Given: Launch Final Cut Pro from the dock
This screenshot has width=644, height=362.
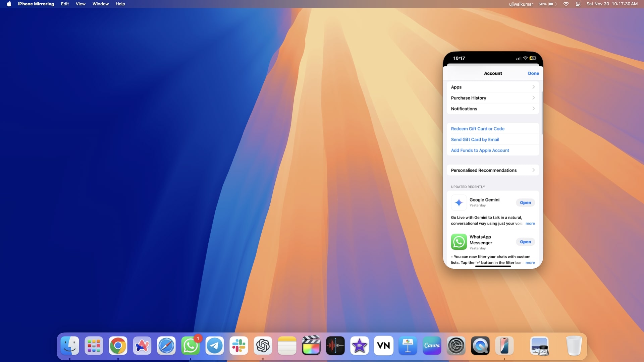Looking at the screenshot, I should [311, 346].
